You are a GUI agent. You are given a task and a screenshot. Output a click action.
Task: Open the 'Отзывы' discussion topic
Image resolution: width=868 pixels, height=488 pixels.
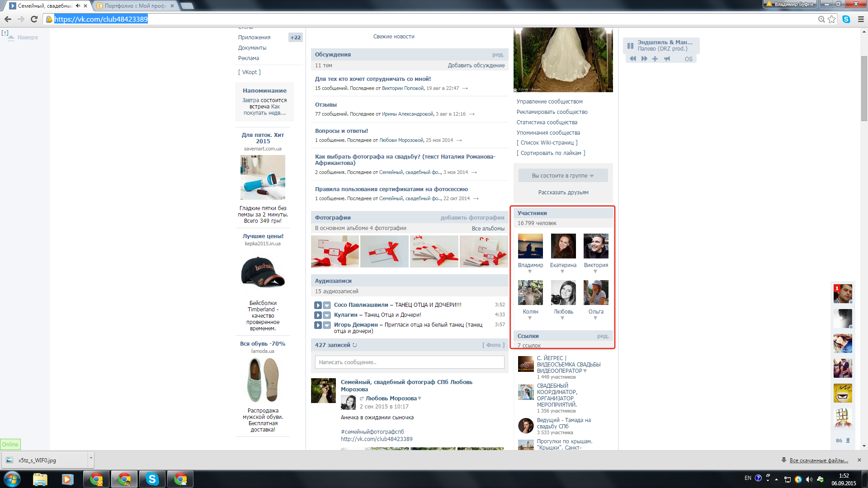326,105
